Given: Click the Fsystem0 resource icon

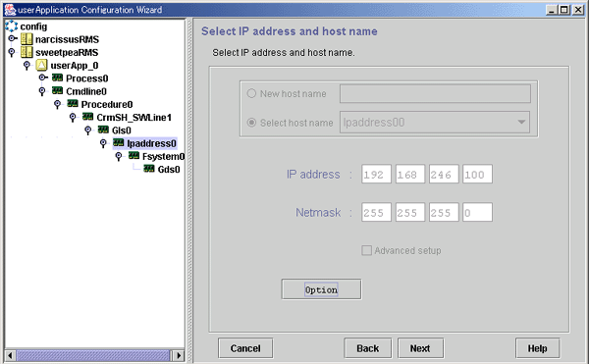Looking at the screenshot, I should pyautogui.click(x=134, y=155).
